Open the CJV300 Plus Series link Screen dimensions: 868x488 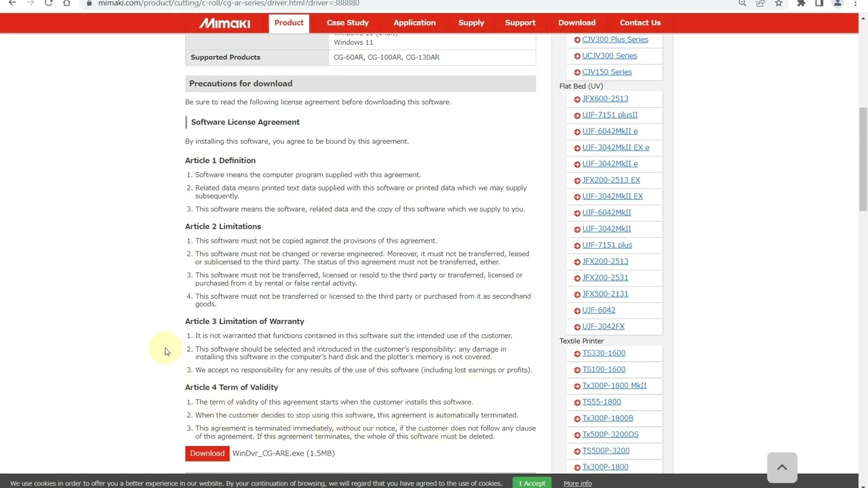coord(615,39)
